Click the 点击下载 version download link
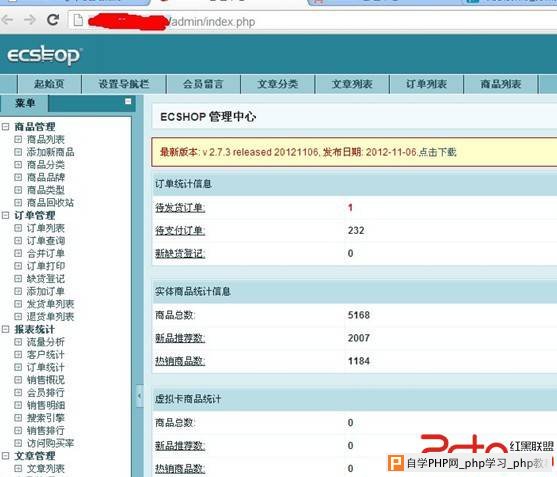Screen dimensions: 557x477 click(438, 152)
